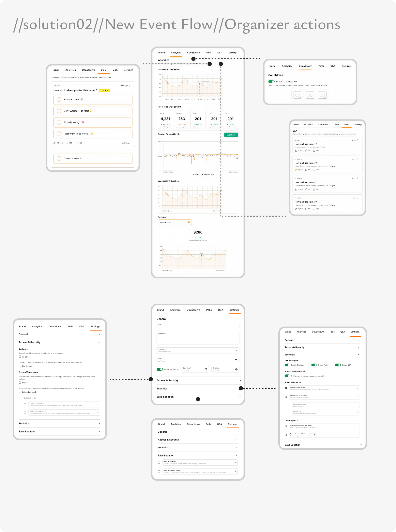
Task: Click the underlined active Q&A tab
Action: pyautogui.click(x=346, y=124)
